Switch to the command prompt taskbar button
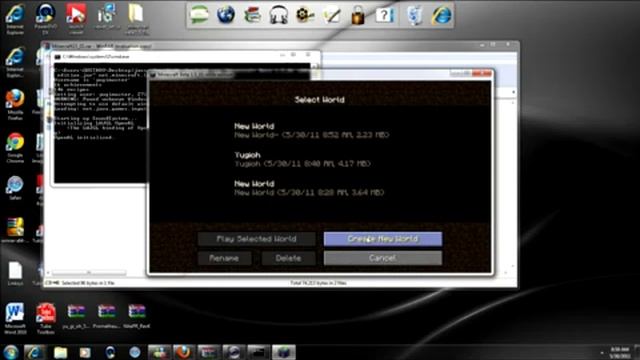Viewport: 640px width, 360px height. pos(258,352)
